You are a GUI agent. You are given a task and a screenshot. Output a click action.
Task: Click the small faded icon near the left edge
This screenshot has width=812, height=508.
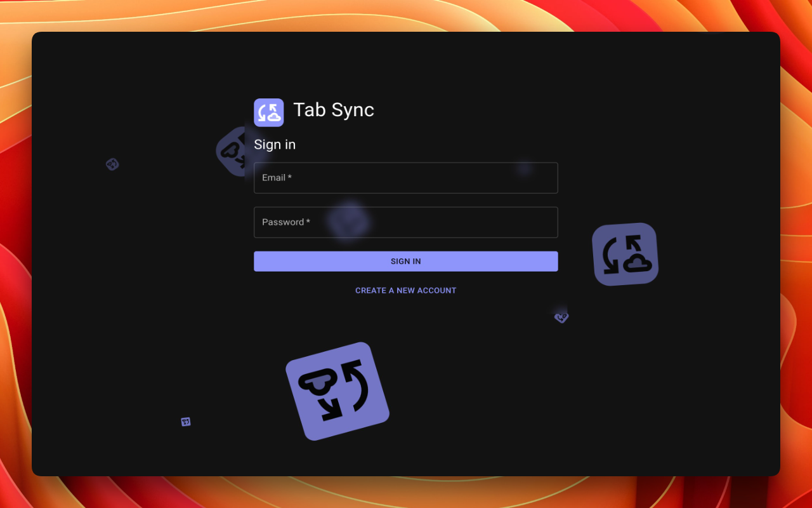(x=112, y=164)
